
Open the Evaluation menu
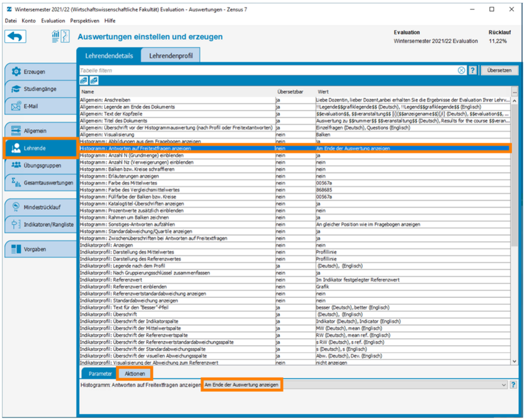point(53,21)
